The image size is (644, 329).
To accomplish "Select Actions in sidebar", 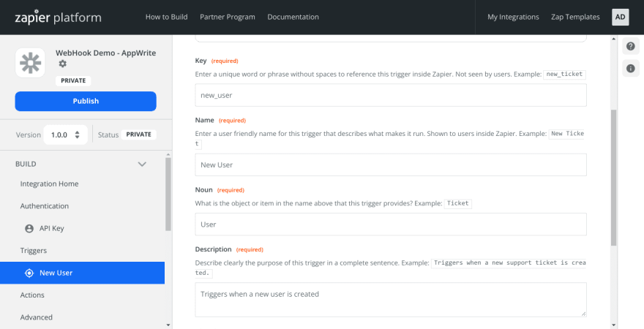I will (32, 295).
